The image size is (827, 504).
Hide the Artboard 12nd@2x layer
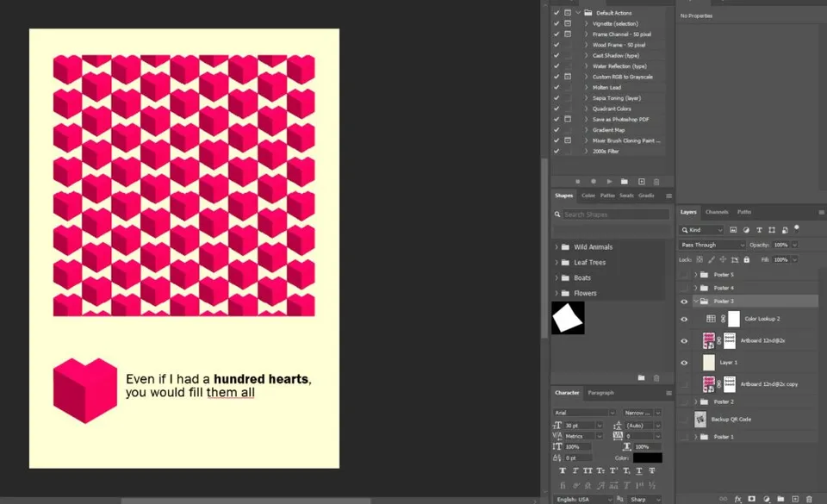[x=684, y=341]
